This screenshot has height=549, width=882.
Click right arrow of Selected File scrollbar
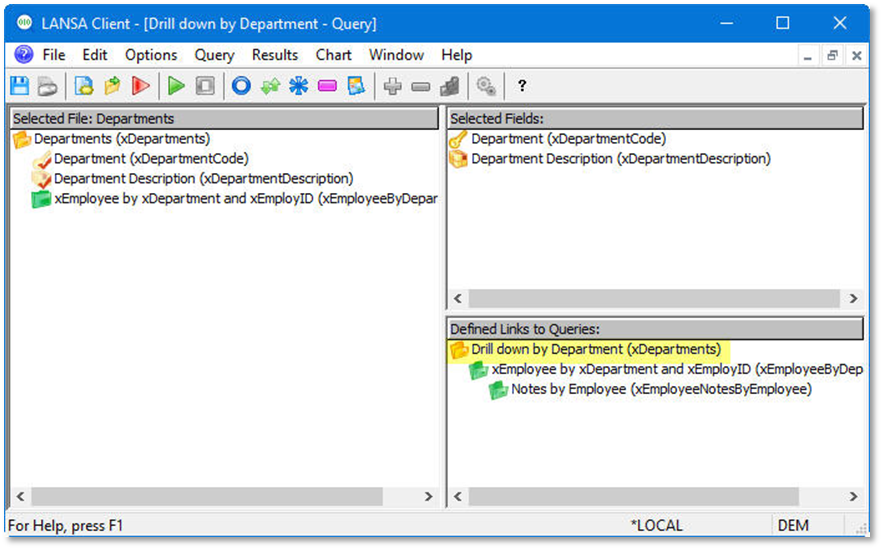coord(429,497)
